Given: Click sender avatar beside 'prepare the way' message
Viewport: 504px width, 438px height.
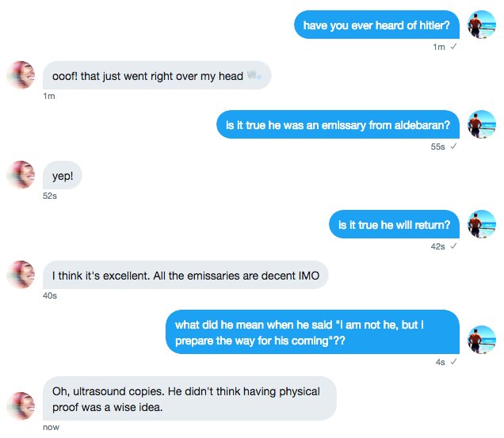Looking at the screenshot, I should 481,340.
